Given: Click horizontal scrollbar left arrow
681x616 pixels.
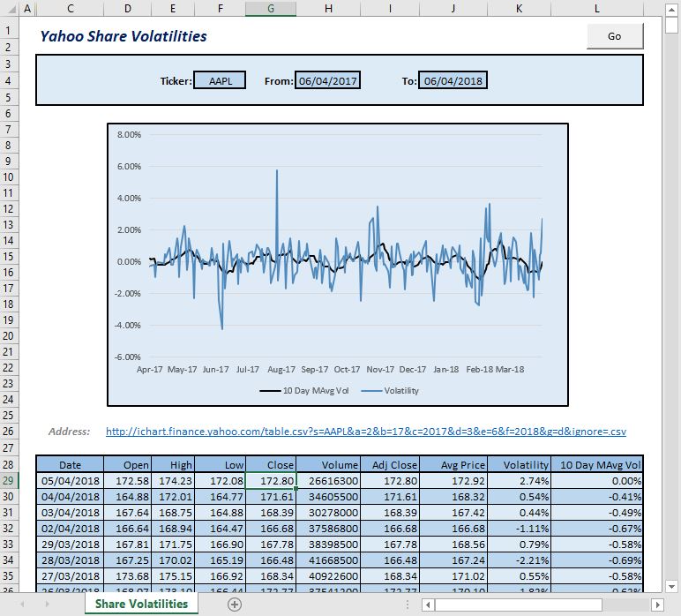Looking at the screenshot, I should pos(428,605).
